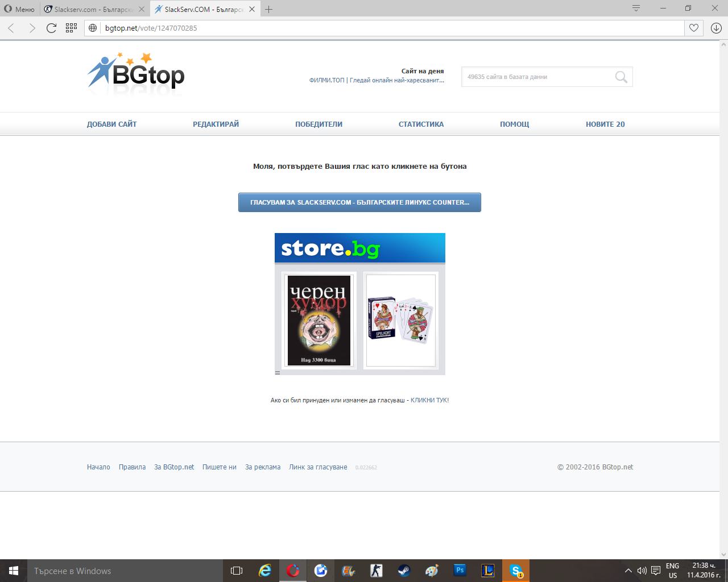Open the Начало footer link
This screenshot has width=728, height=582.
click(x=98, y=467)
